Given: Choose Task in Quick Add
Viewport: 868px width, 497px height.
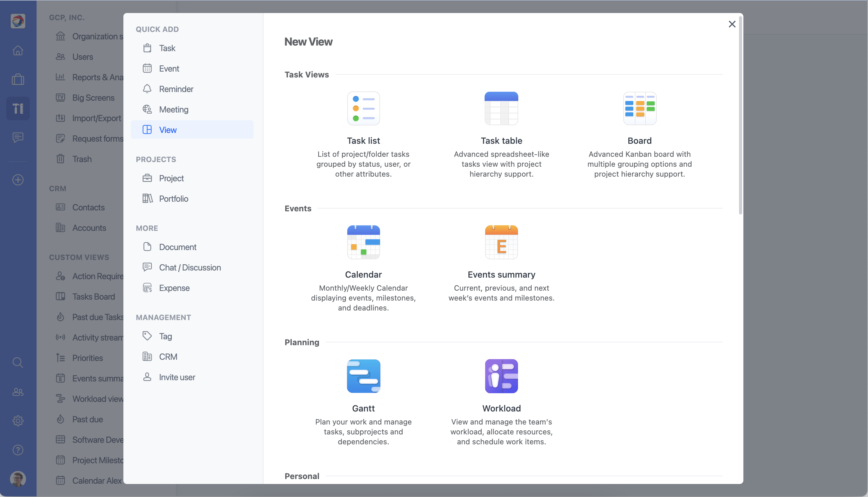Looking at the screenshot, I should pos(192,48).
